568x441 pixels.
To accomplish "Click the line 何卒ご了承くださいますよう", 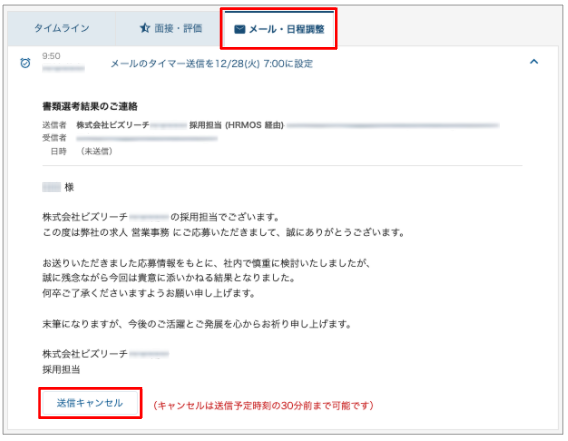I will (x=149, y=293).
